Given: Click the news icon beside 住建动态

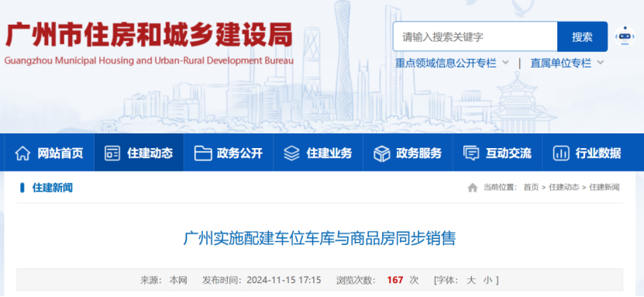Looking at the screenshot, I should [x=112, y=154].
